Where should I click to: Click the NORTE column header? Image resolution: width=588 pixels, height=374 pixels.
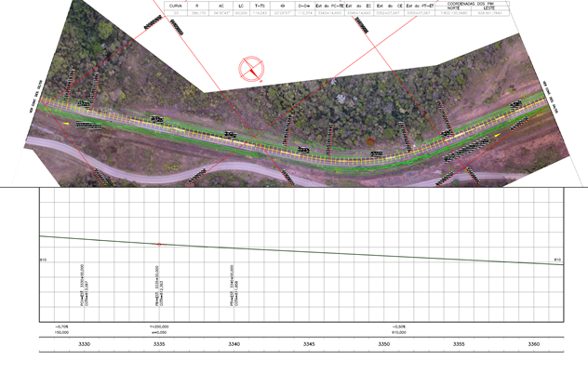[x=453, y=7]
